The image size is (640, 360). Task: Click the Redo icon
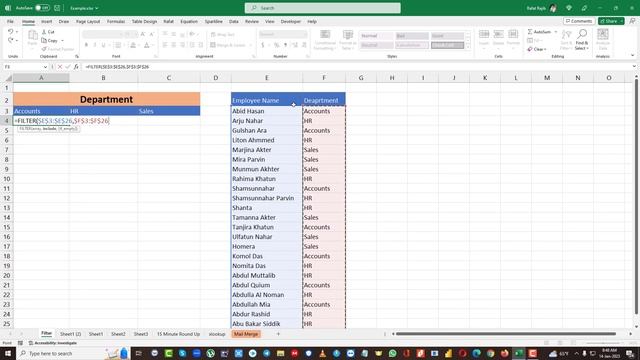coord(11,40)
